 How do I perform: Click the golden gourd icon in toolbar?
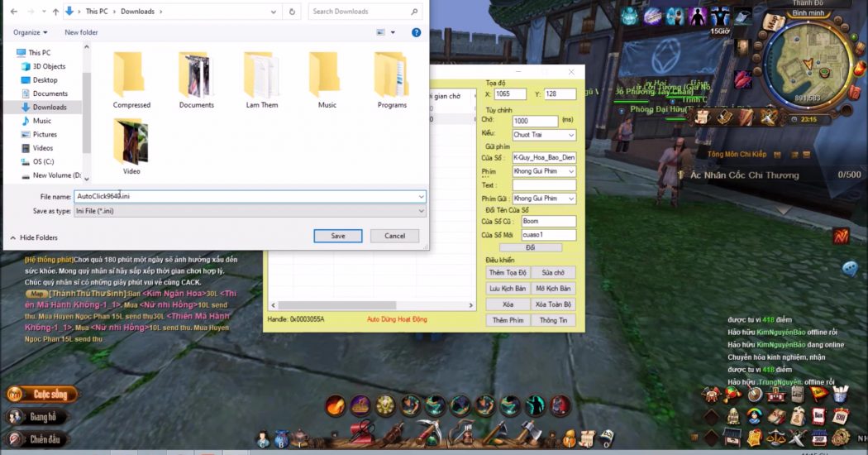tap(569, 439)
